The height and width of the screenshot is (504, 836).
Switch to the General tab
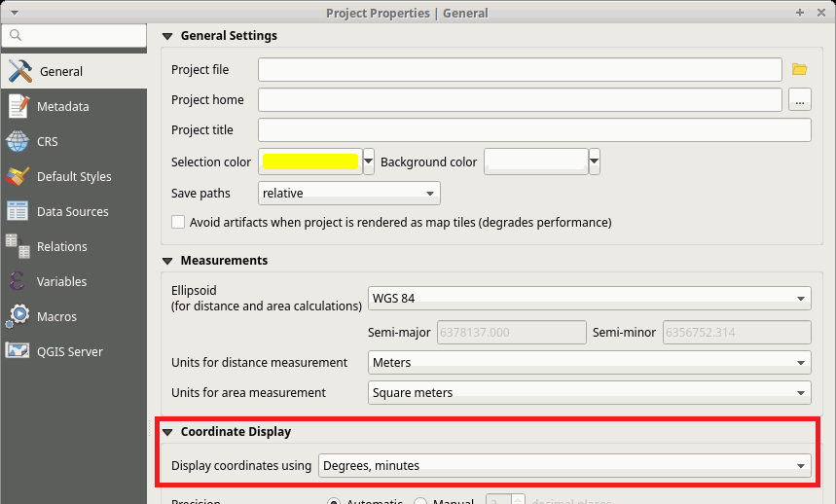point(60,71)
